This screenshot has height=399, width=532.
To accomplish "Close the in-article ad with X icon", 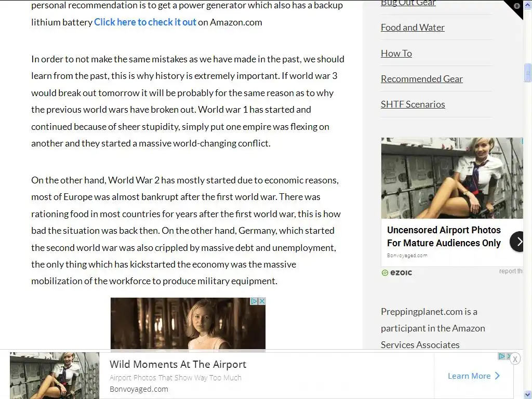I will 262,301.
